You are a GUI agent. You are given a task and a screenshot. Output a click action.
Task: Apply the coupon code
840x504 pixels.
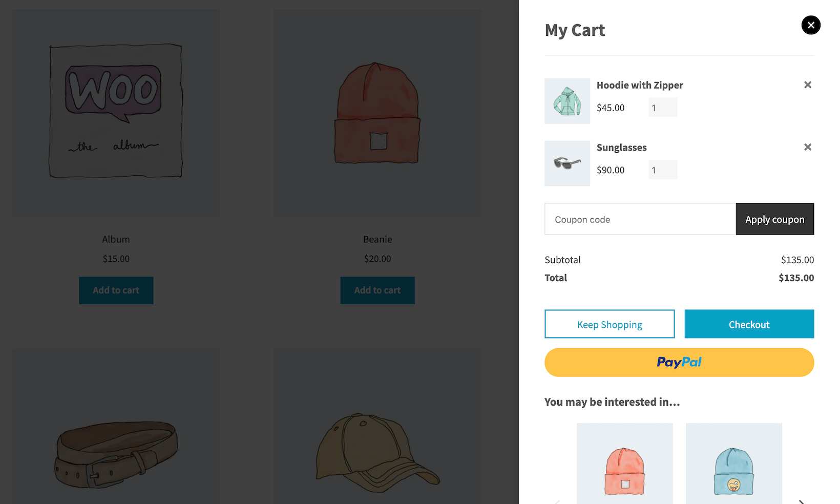[x=775, y=219]
